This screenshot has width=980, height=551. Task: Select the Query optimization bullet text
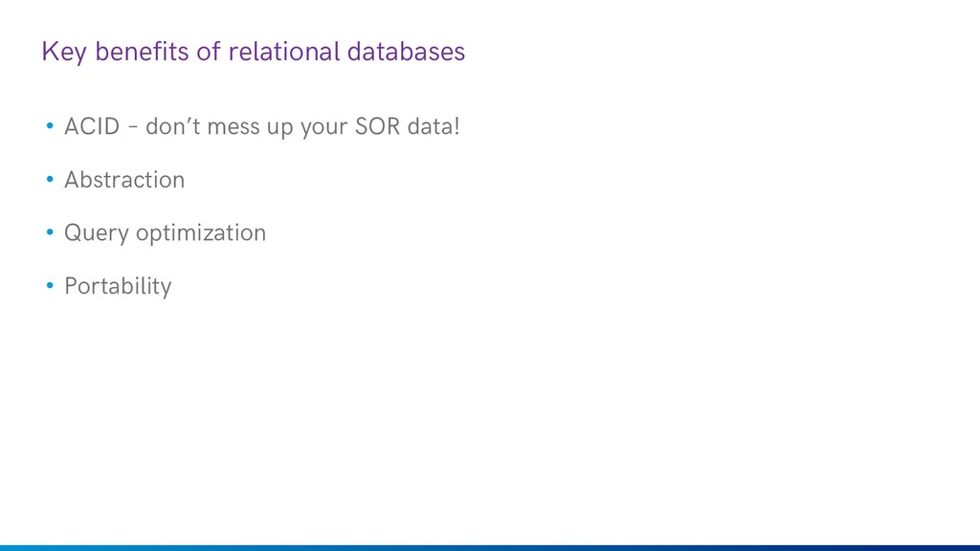165,233
